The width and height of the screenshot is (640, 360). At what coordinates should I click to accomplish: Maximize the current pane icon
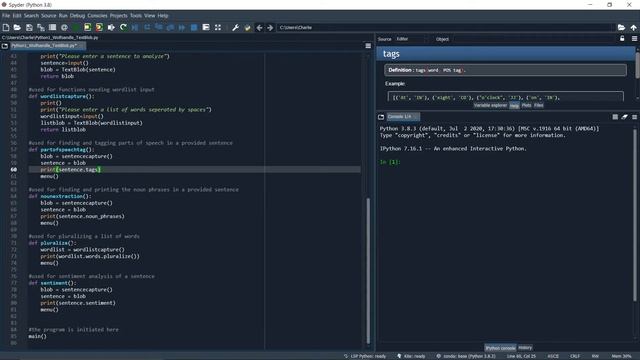pos(206,27)
